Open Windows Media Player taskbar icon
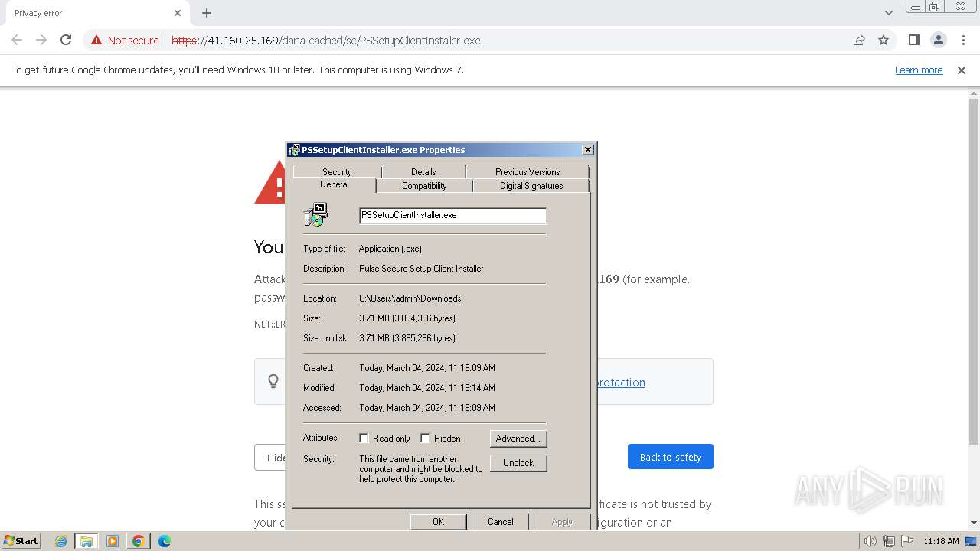Image resolution: width=980 pixels, height=551 pixels. coord(113,541)
